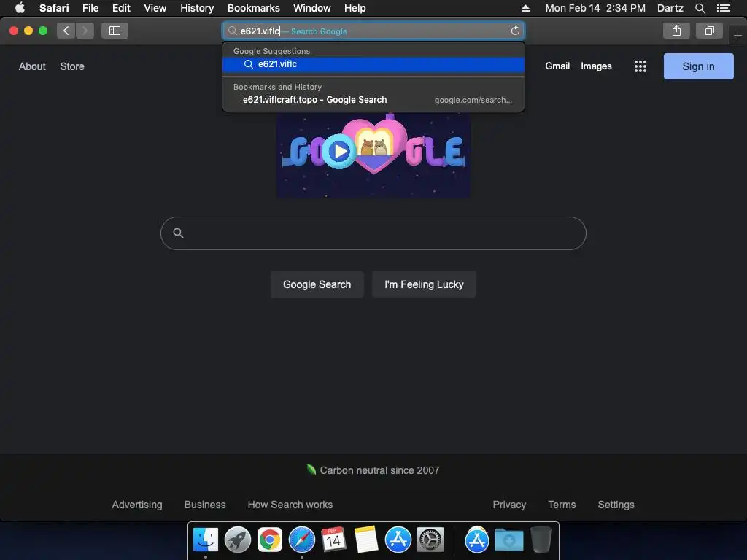Viewport: 747px width, 560px height.
Task: Select the e621.viflcraft.topo history entry
Action: [x=373, y=100]
